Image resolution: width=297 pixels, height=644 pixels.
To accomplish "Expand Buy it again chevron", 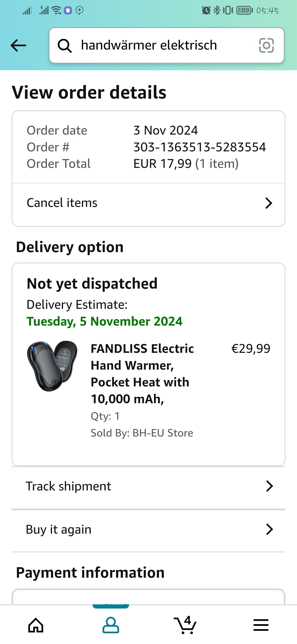I will tap(269, 529).
